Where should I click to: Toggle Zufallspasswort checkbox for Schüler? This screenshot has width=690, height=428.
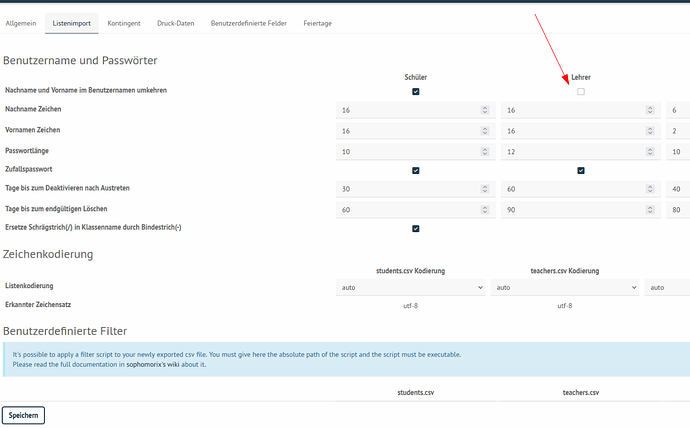click(416, 170)
